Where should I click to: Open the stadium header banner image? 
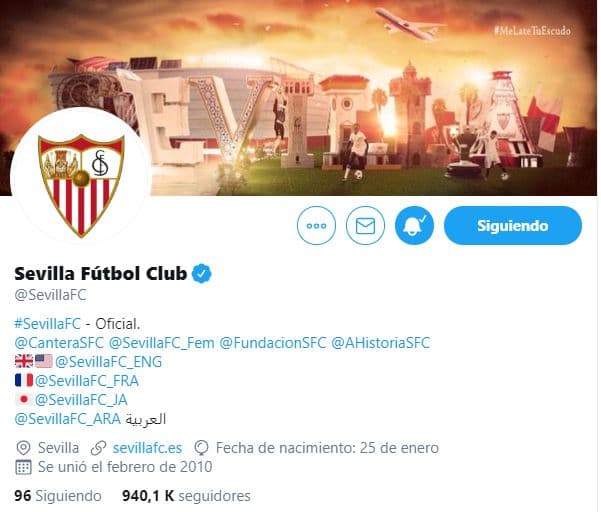(x=300, y=98)
